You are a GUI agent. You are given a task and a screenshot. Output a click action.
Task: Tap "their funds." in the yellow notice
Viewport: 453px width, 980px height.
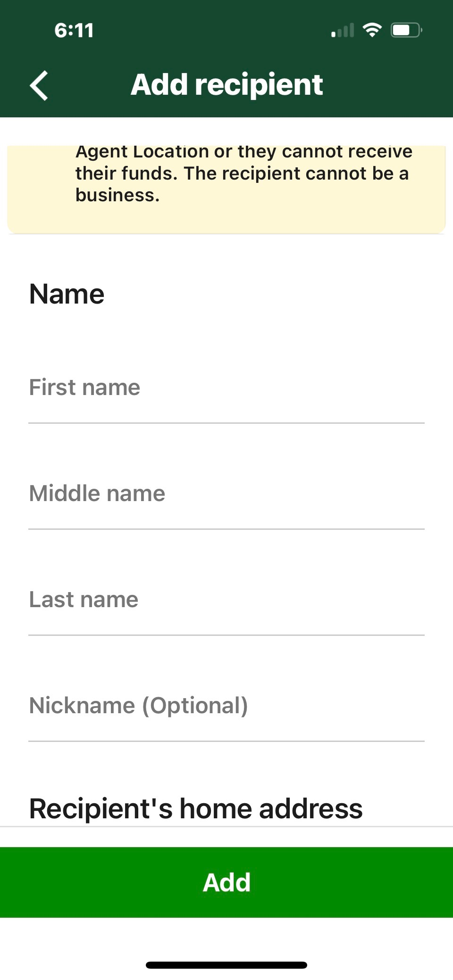[x=126, y=173]
